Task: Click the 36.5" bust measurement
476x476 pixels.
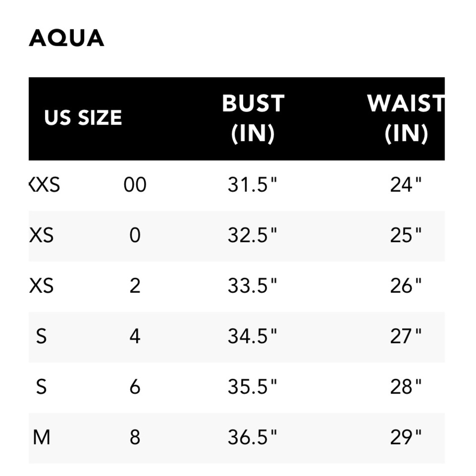Action: coord(253,437)
